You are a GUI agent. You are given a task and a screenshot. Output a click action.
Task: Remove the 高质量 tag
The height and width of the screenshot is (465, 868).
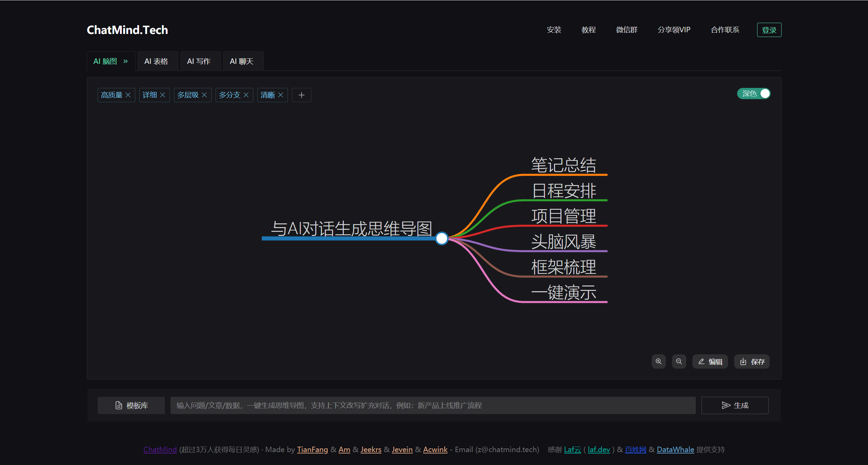128,95
